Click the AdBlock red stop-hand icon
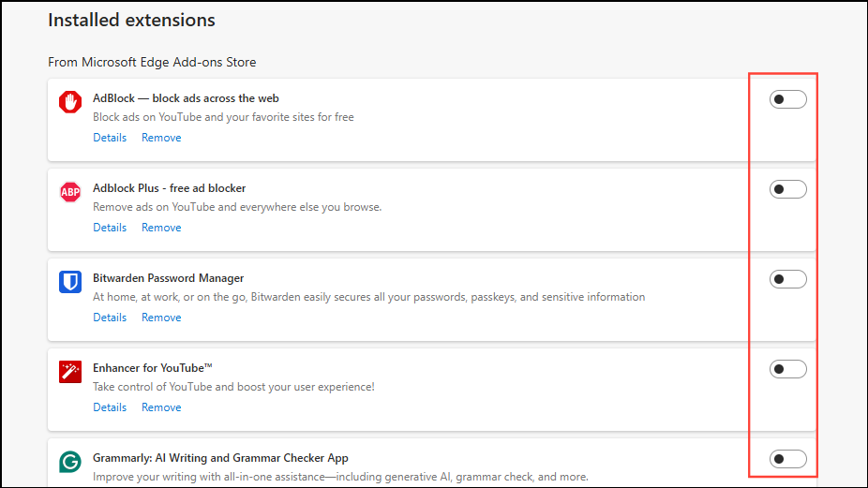This screenshot has width=868, height=488. 70,102
